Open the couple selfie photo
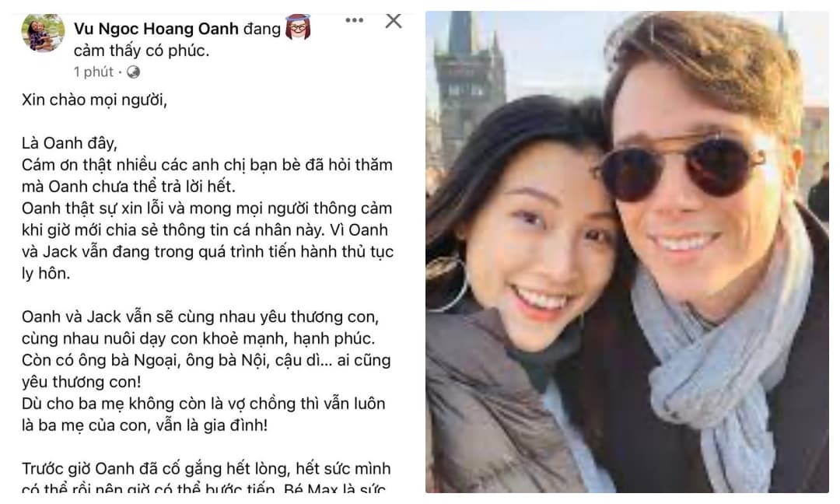Screen dimensions: 840x504 click(627, 252)
